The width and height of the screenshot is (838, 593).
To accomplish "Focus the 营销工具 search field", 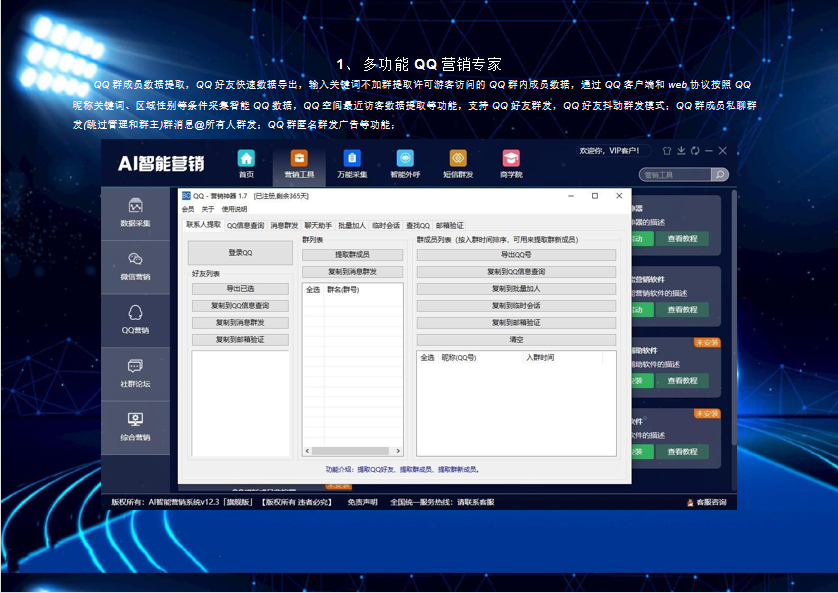I will pos(675,175).
